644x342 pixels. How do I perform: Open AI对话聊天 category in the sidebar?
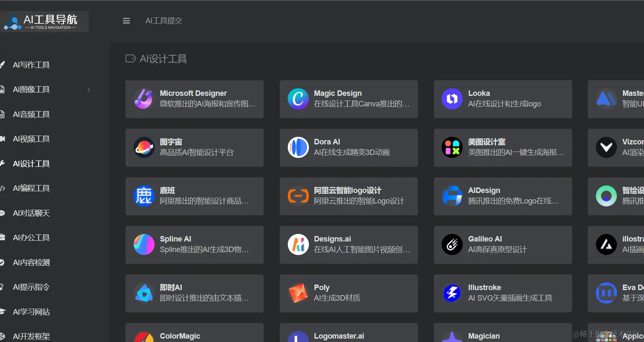[31, 213]
